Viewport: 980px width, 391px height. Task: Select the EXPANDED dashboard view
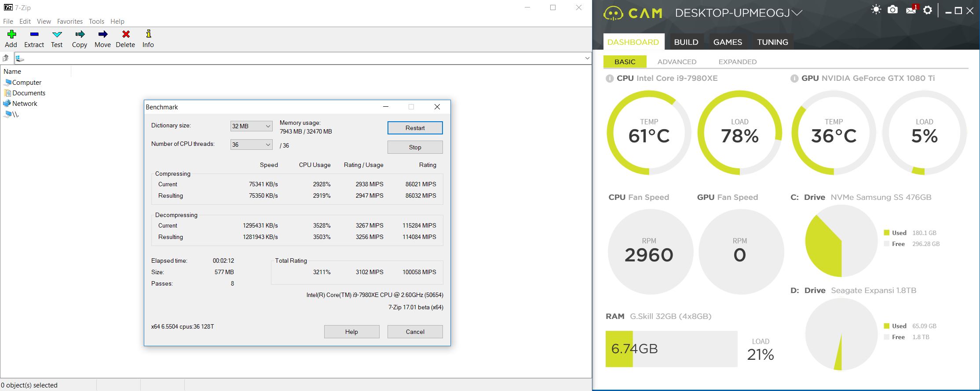coord(738,62)
